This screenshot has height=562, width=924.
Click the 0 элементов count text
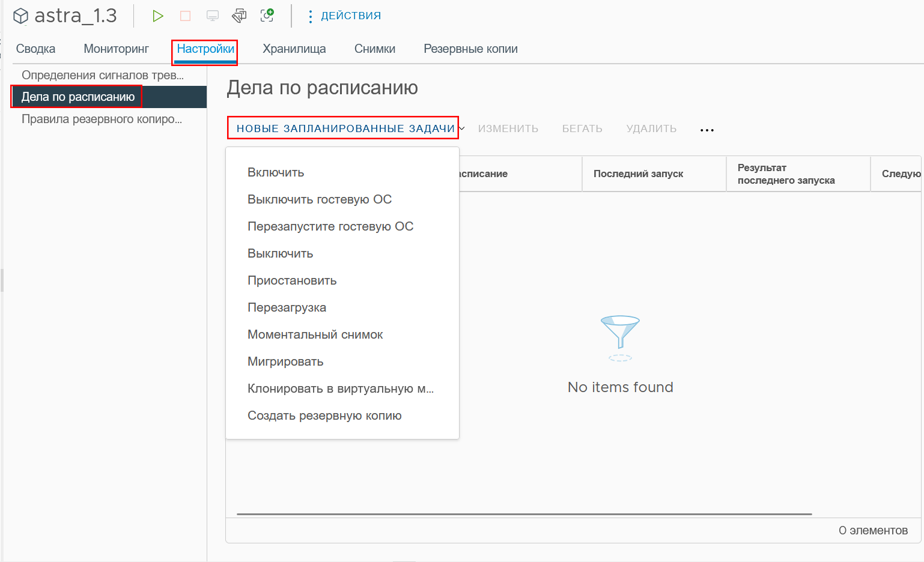tap(873, 530)
